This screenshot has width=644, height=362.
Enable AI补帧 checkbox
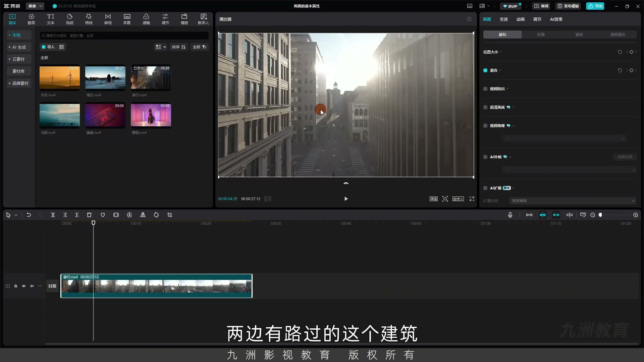485,157
